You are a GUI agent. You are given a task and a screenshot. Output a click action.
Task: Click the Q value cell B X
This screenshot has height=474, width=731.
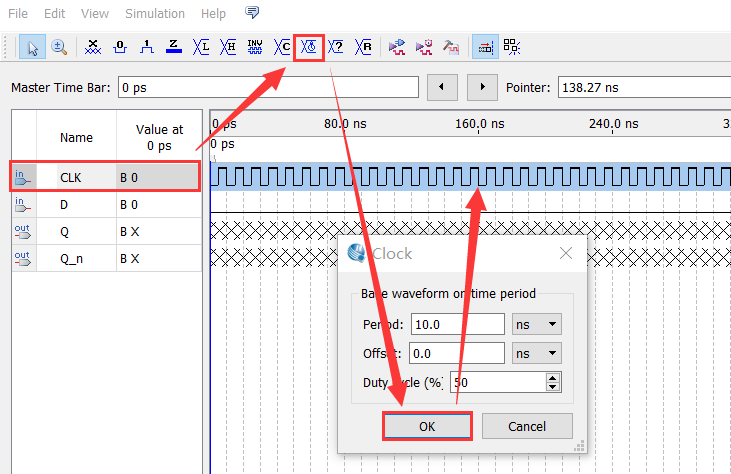[x=159, y=232]
